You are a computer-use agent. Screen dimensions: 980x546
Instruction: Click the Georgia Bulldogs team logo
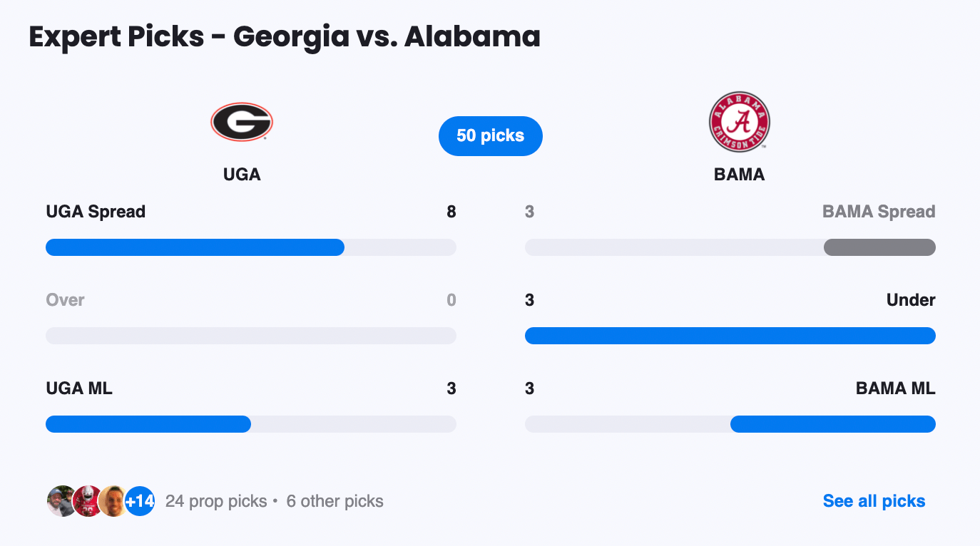coord(241,121)
